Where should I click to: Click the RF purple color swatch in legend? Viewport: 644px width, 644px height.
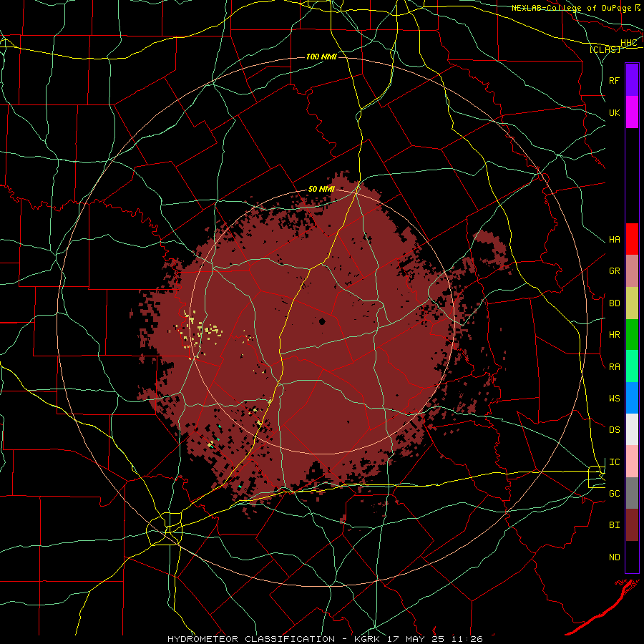pos(632,80)
